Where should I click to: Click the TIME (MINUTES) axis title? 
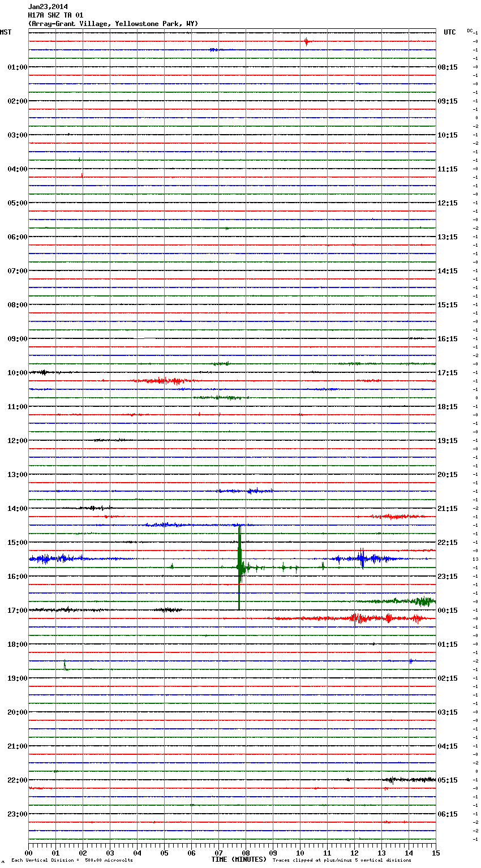tap(239, 860)
